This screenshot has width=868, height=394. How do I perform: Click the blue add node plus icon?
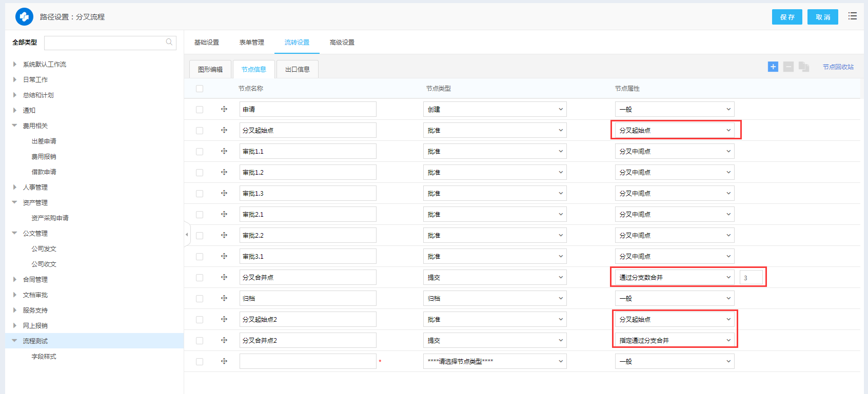773,67
